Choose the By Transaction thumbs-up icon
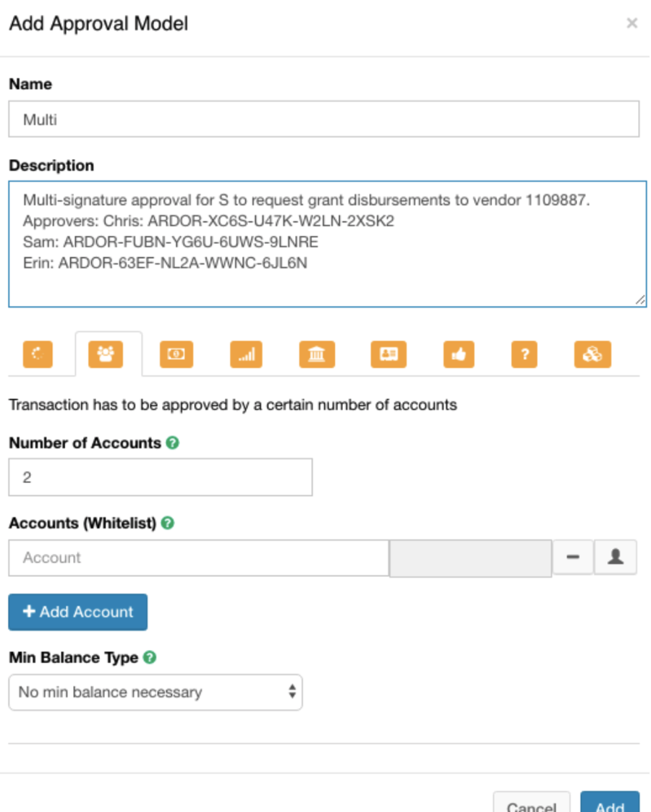This screenshot has width=651, height=812. (x=459, y=354)
